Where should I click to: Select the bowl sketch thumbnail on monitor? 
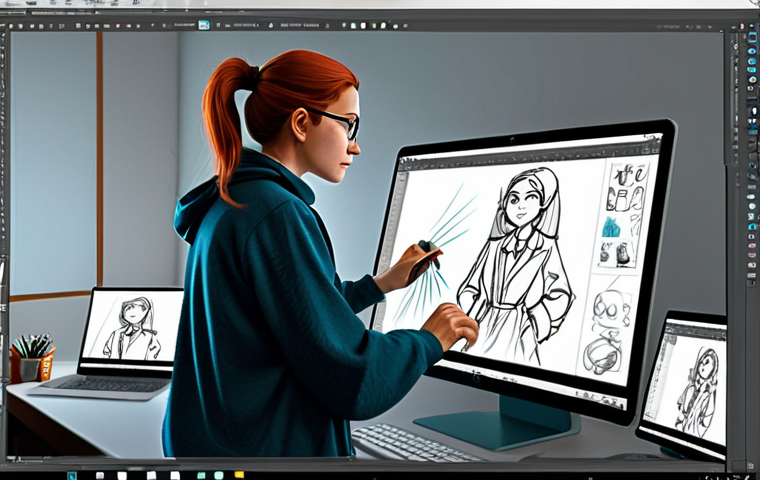[602, 355]
